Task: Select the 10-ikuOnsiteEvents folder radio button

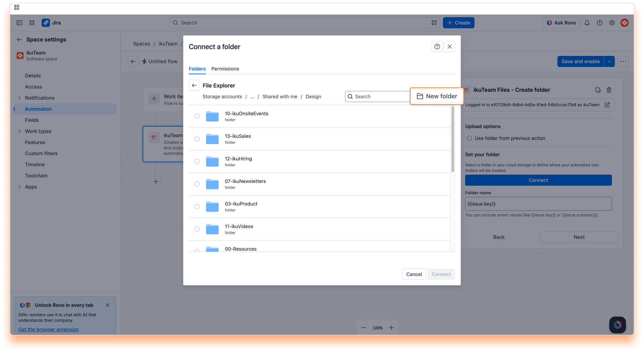Action: point(197,116)
